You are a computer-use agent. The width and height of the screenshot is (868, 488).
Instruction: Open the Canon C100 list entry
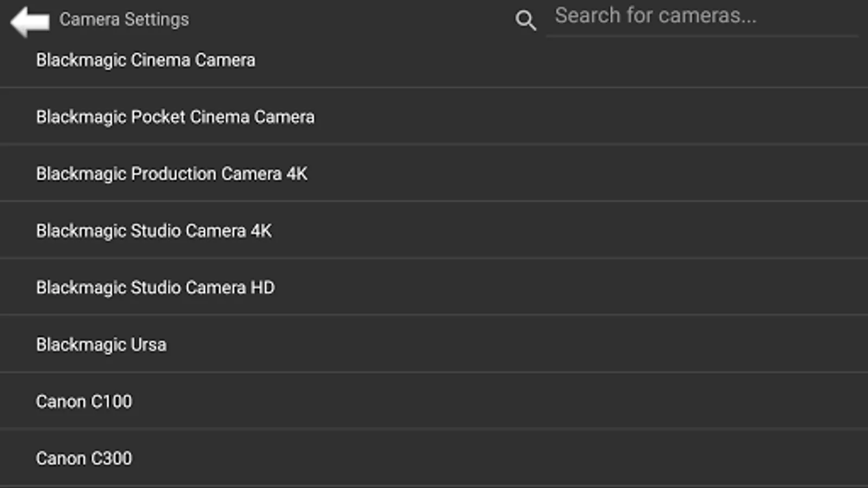tap(84, 402)
